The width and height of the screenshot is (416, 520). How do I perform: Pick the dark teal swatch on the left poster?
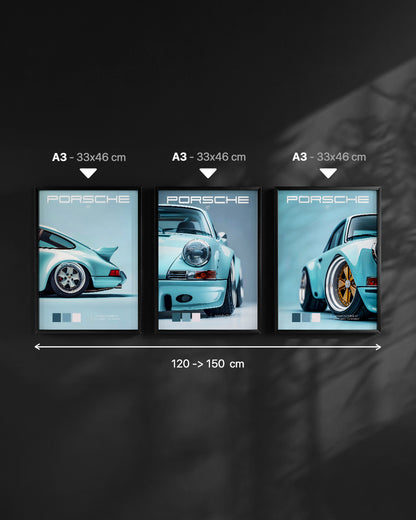coord(57,317)
